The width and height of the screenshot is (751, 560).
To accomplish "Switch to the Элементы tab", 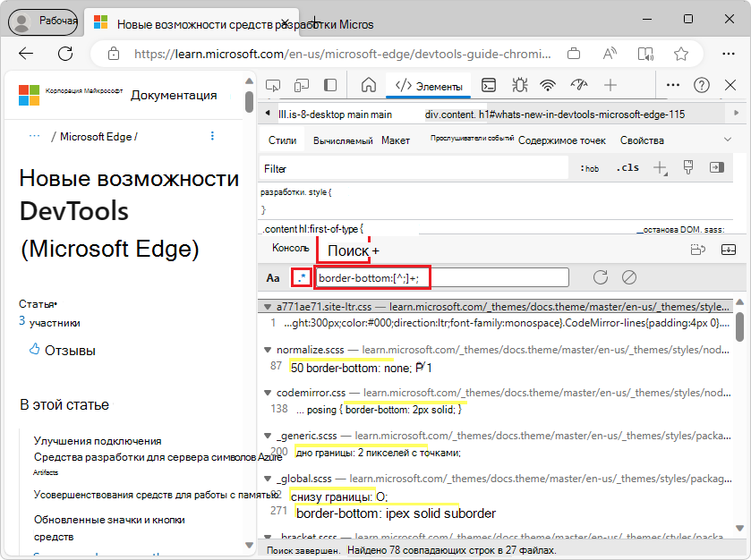I will coord(428,86).
